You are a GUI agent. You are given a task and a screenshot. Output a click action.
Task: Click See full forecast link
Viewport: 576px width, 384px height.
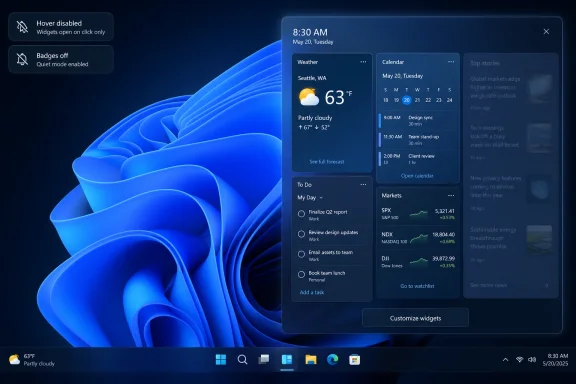[327, 162]
